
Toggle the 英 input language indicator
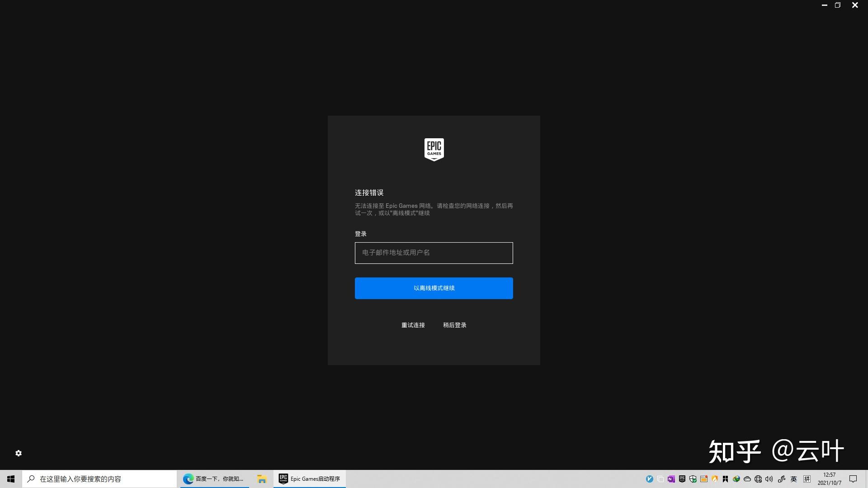(793, 479)
